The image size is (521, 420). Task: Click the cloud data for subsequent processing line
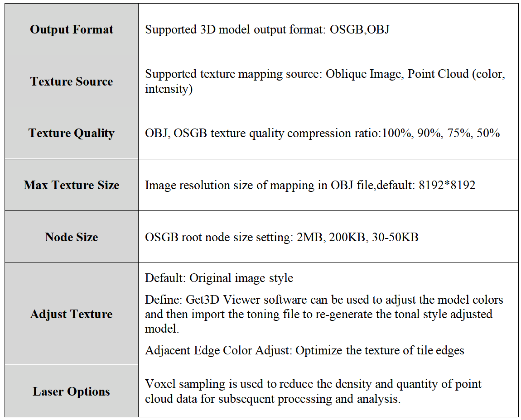coord(272,398)
